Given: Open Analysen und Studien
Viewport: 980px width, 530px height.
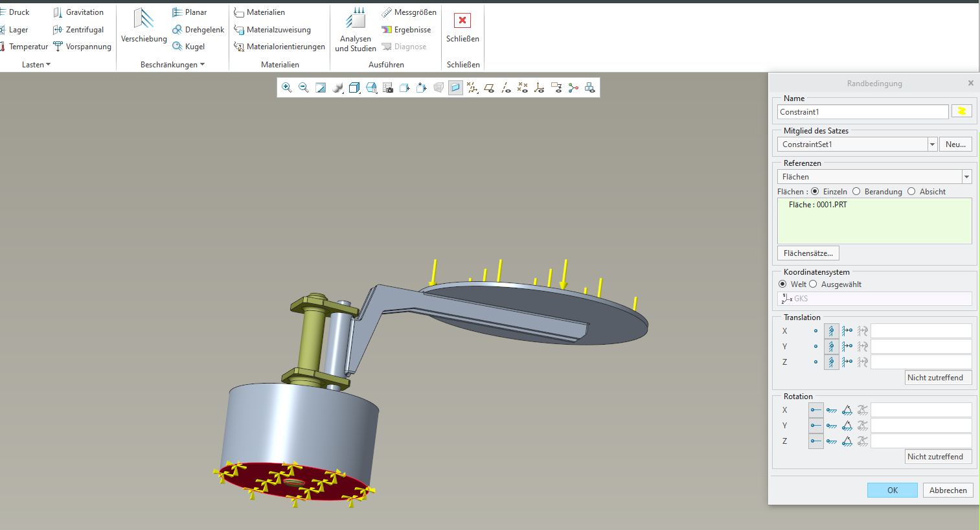Looking at the screenshot, I should [x=355, y=30].
